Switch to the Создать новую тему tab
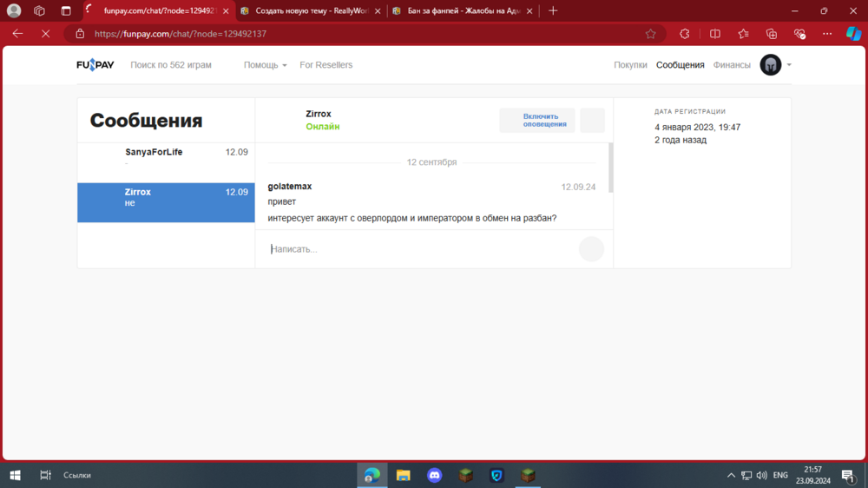Viewport: 868px width, 488px height. [x=311, y=10]
